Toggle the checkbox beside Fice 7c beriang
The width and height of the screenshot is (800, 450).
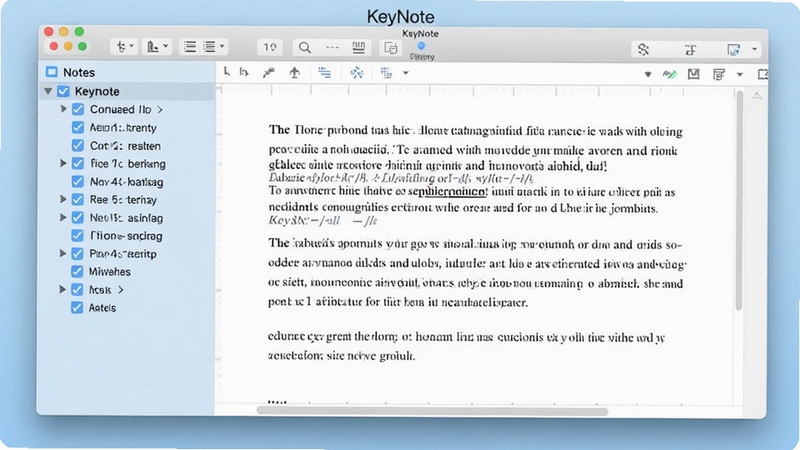(78, 163)
